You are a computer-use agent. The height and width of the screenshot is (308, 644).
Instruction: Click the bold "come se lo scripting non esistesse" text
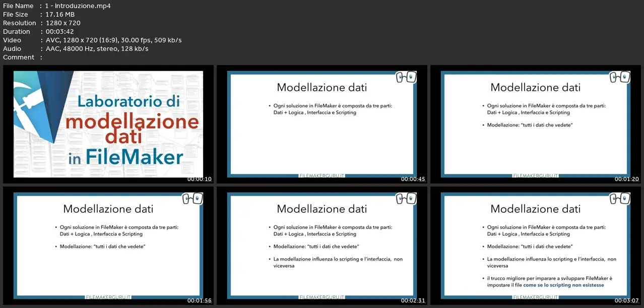563,285
